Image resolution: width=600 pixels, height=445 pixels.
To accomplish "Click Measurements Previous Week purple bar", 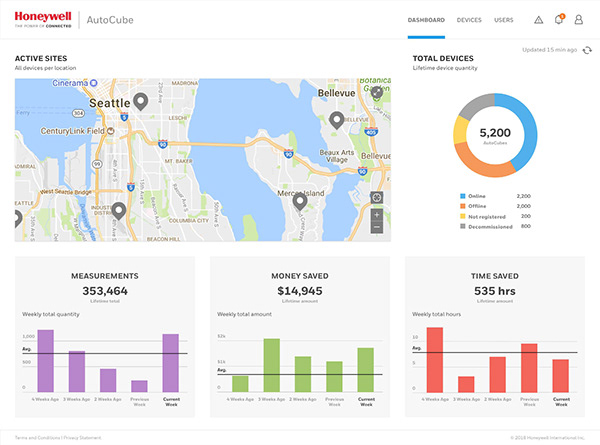I will (139, 386).
